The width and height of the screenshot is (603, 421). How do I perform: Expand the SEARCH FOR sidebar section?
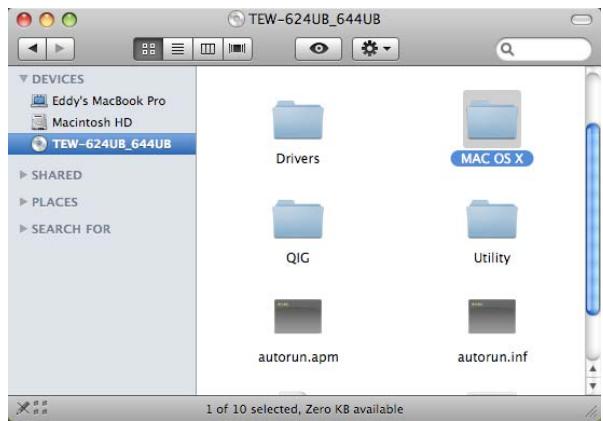click(x=23, y=229)
